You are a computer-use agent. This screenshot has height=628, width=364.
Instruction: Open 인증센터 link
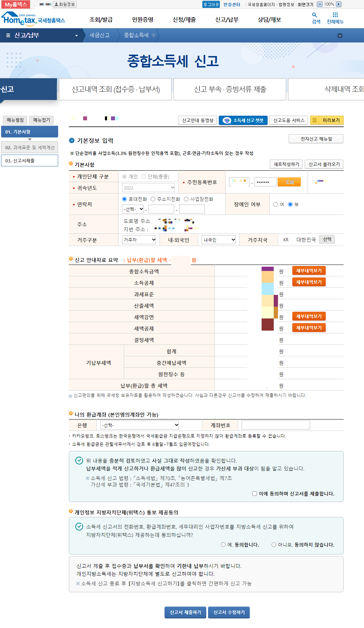pos(232,4)
